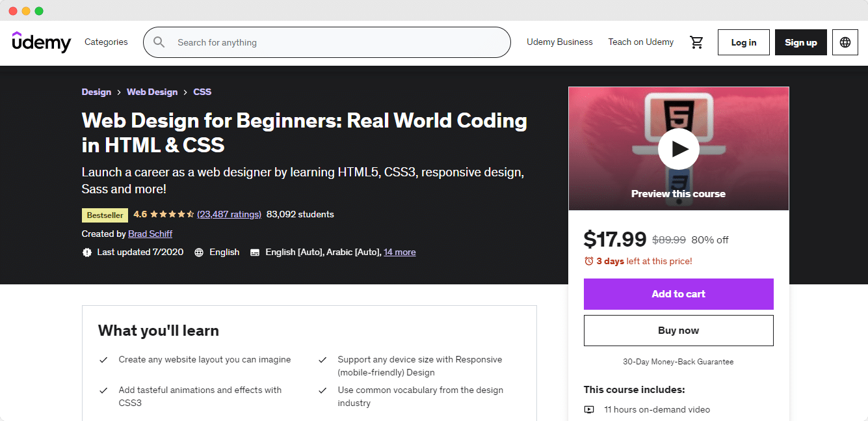Play the course preview video
This screenshot has height=421, width=868.
pos(678,149)
